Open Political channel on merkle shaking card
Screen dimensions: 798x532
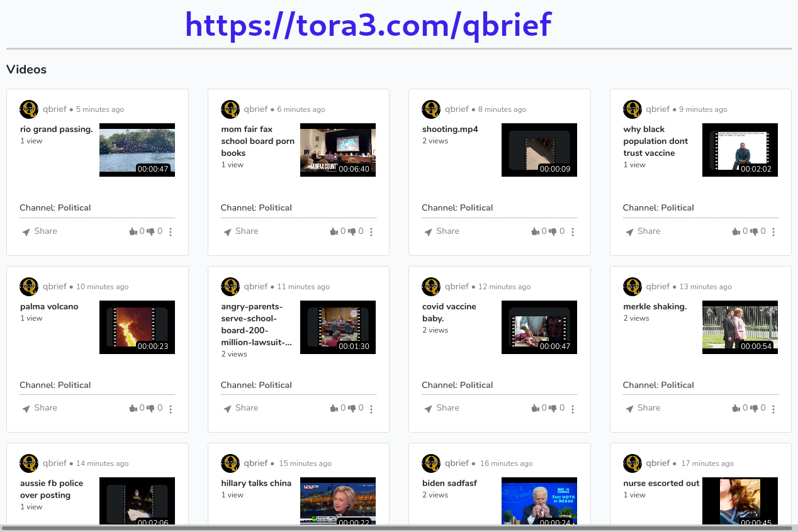[x=678, y=385]
